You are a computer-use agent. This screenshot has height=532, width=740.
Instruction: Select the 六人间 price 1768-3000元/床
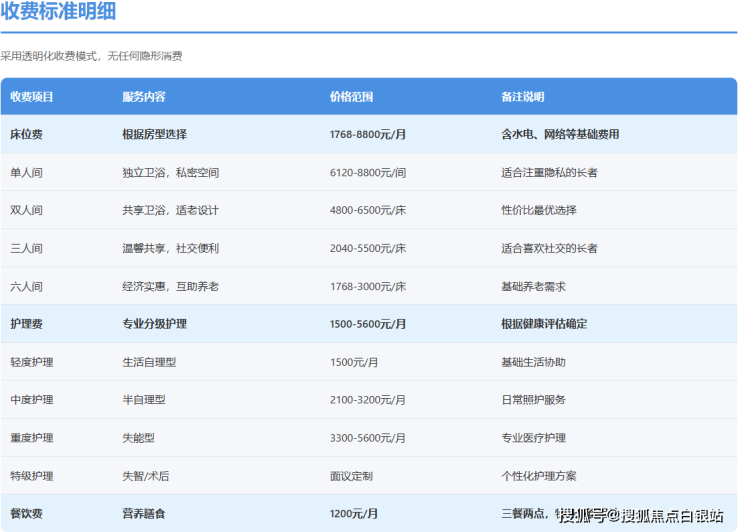[367, 286]
